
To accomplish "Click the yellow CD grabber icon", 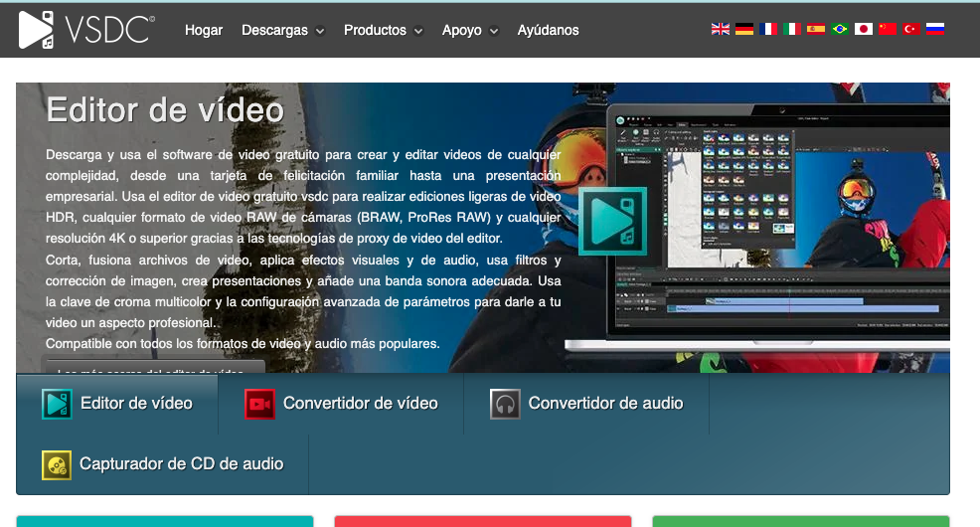I will click(57, 465).
